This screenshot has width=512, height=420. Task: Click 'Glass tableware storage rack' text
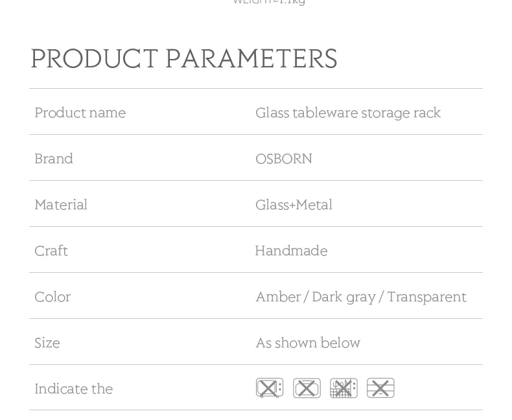(x=348, y=113)
